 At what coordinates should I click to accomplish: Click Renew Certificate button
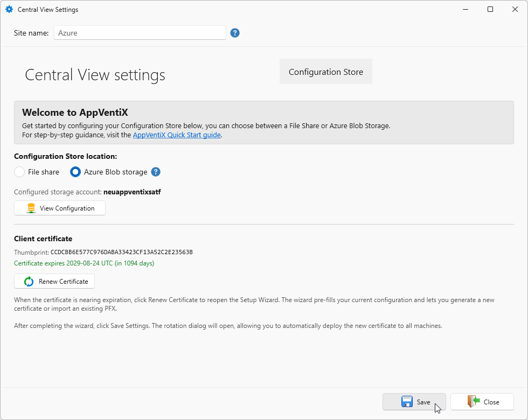click(x=54, y=281)
